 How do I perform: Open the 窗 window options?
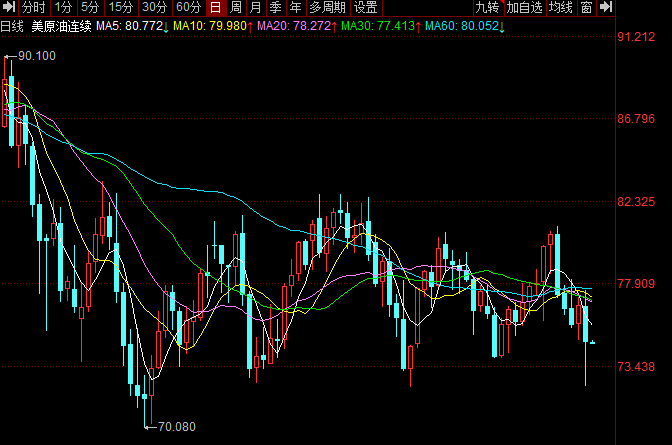[x=587, y=7]
